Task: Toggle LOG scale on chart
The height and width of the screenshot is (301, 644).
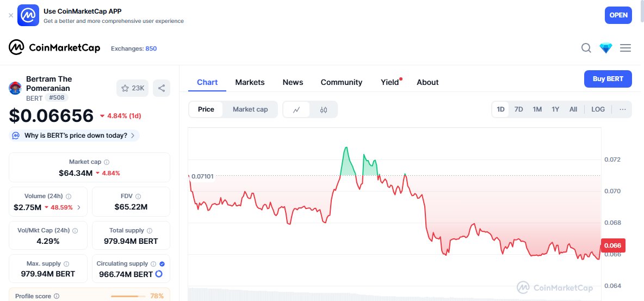Action: [598, 109]
